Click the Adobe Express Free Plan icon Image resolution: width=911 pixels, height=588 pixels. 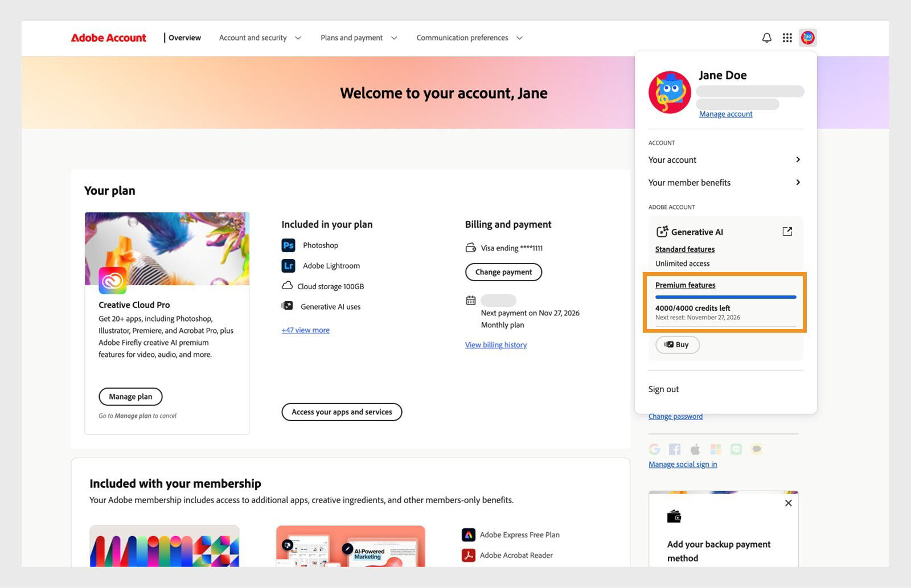(x=469, y=534)
